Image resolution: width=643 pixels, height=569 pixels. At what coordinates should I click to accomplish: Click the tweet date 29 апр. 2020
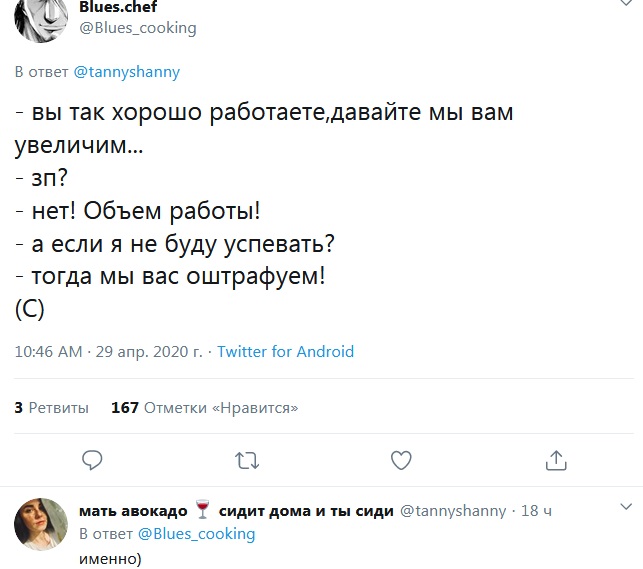point(149,351)
